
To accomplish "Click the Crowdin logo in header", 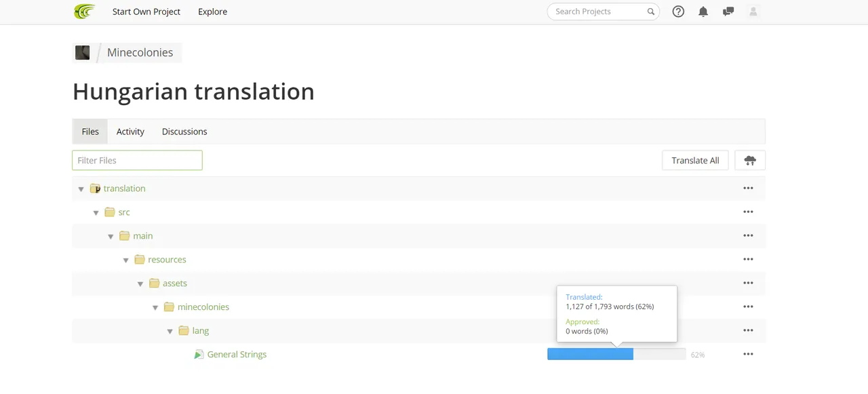I will pyautogui.click(x=85, y=12).
